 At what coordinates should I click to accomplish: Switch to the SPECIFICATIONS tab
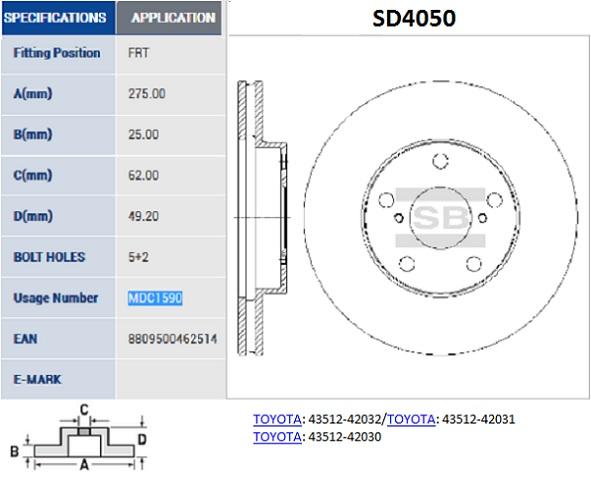click(58, 18)
